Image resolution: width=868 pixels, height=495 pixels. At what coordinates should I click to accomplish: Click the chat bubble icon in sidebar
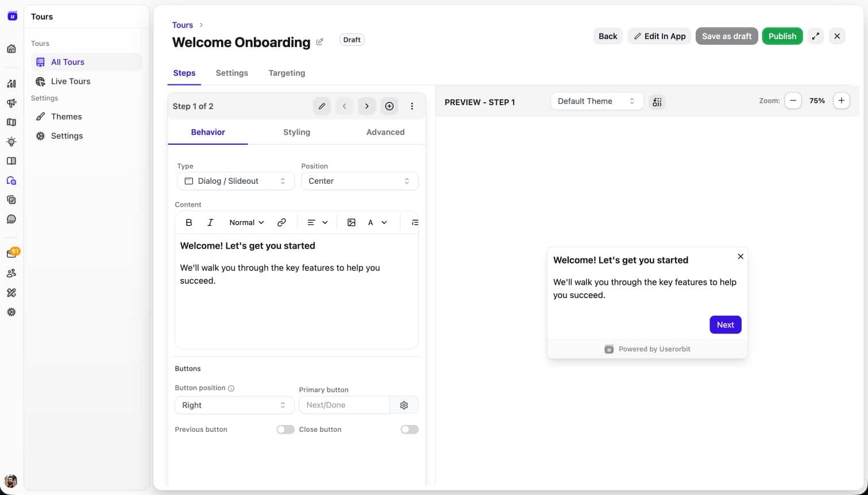[x=11, y=219]
